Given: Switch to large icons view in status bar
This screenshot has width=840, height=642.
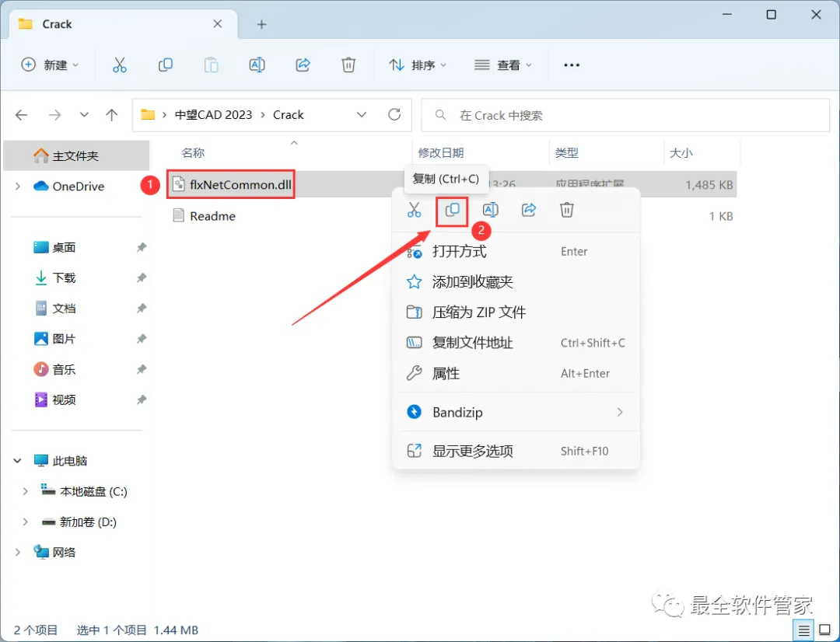Looking at the screenshot, I should [x=825, y=630].
